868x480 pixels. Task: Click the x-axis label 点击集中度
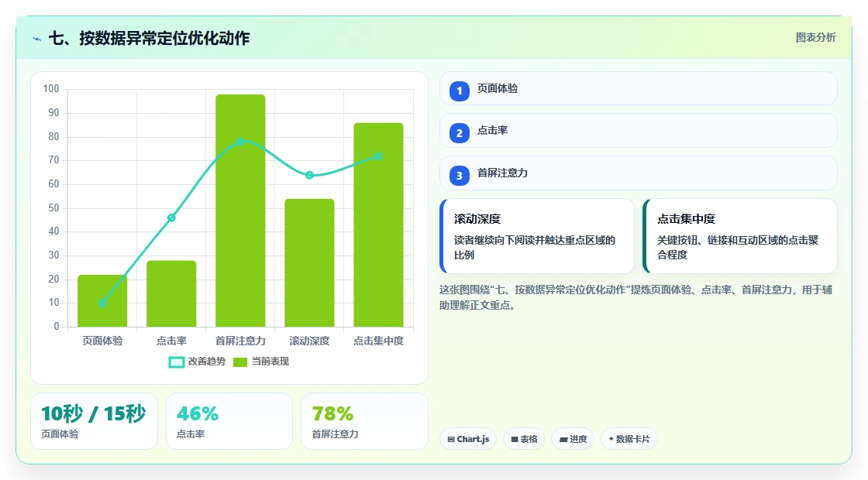379,341
